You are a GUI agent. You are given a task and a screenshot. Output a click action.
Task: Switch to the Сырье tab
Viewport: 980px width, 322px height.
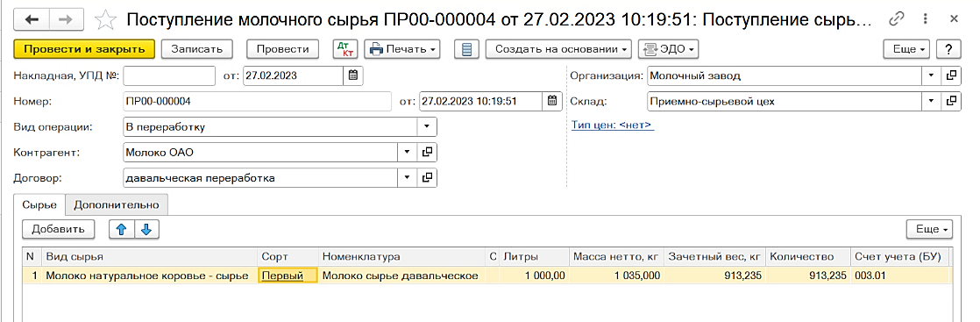tap(40, 204)
